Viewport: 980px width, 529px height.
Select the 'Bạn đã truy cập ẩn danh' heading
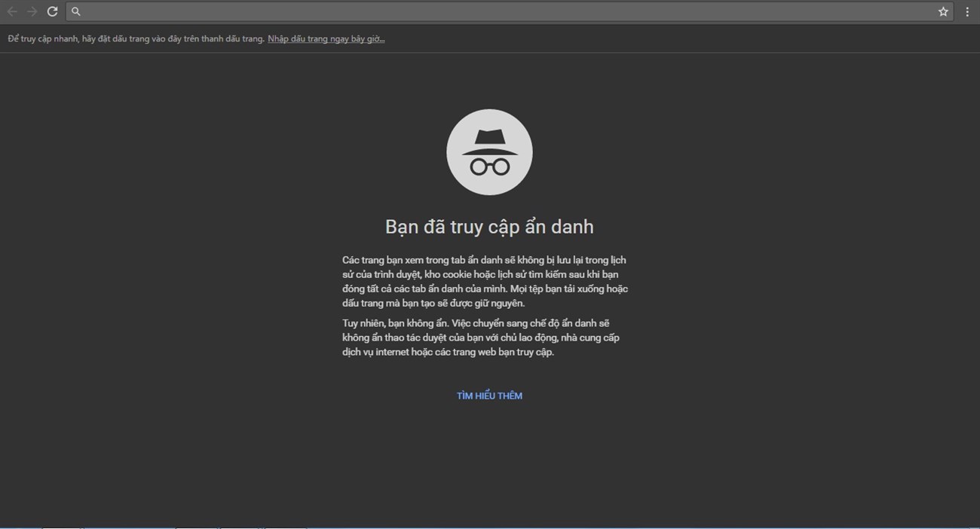pos(489,227)
